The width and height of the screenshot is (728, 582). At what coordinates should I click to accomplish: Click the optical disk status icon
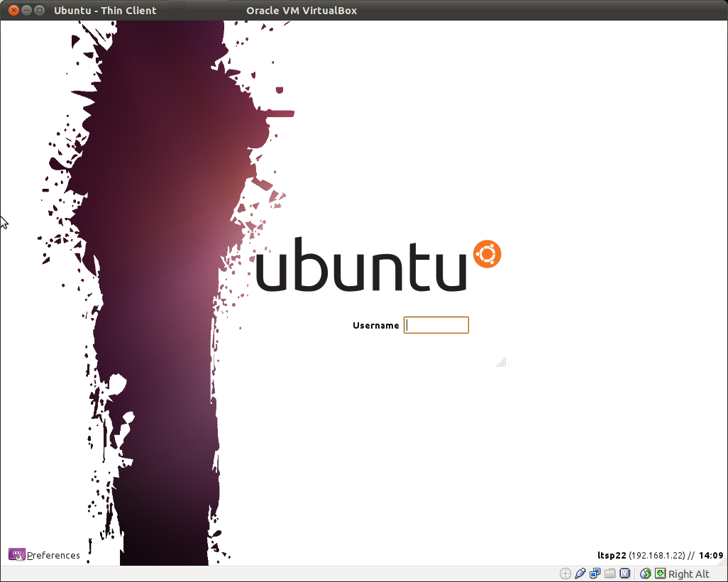[565, 573]
